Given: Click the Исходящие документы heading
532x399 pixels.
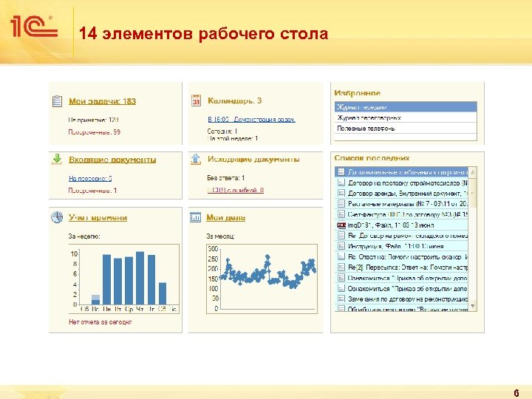Looking at the screenshot, I should click(253, 159).
